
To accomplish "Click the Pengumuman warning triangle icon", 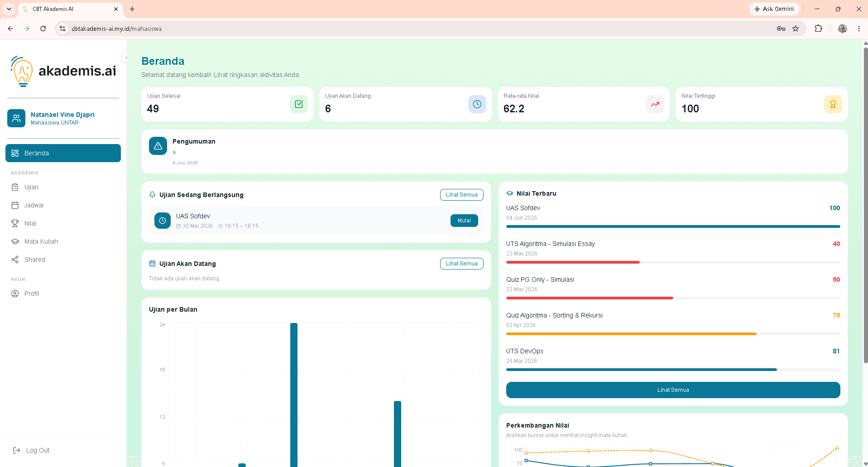I will (158, 146).
